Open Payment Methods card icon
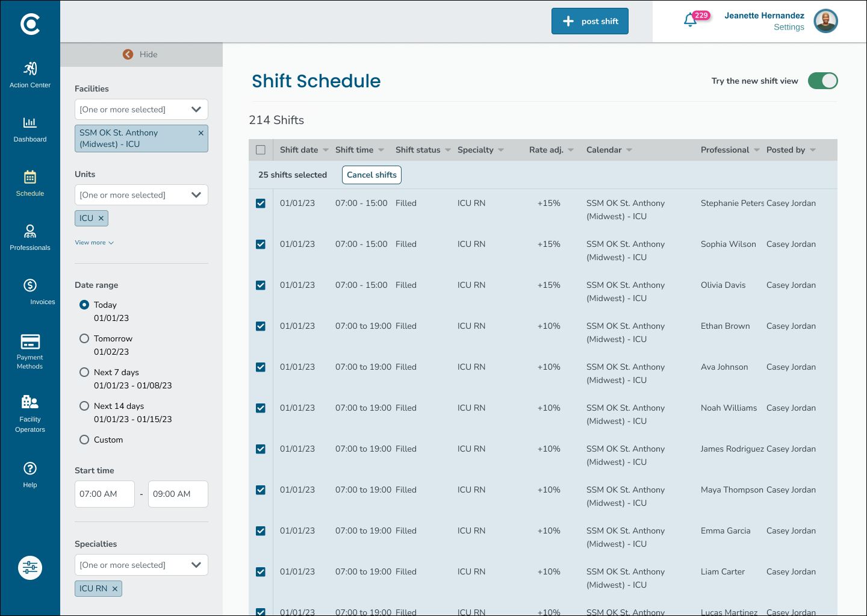867x616 pixels. pyautogui.click(x=30, y=341)
